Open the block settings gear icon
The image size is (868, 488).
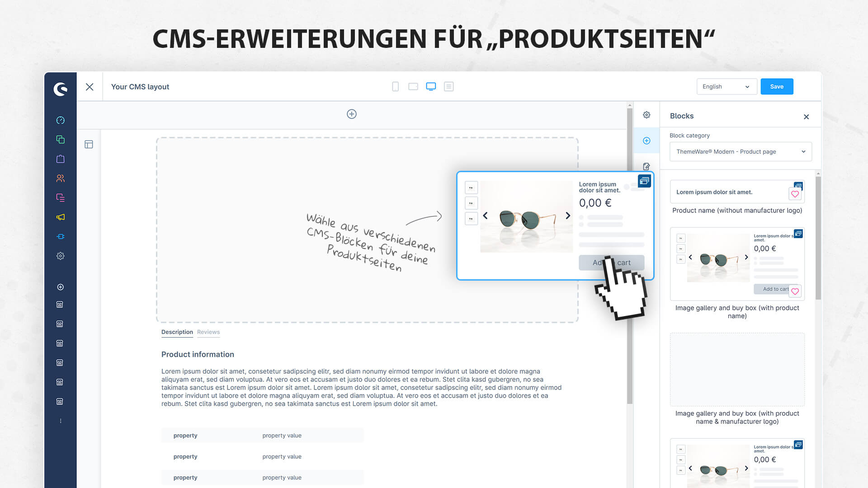coord(647,115)
